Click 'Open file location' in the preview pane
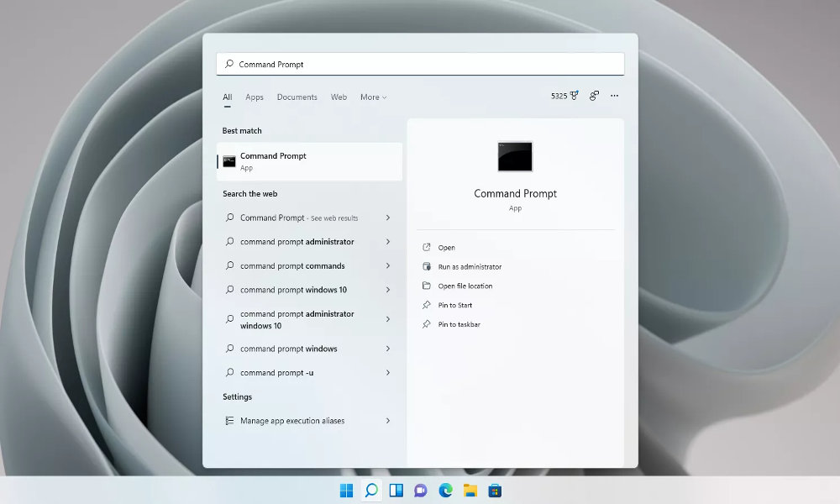840x504 pixels. pyautogui.click(x=467, y=286)
